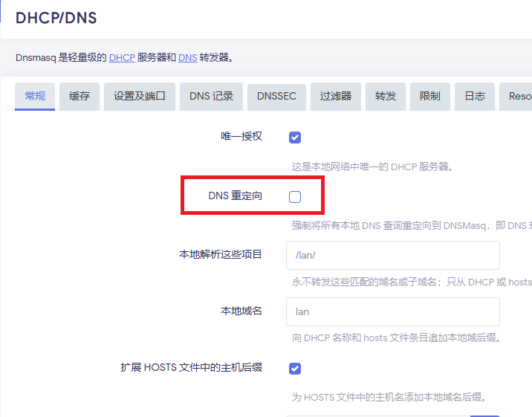The image size is (532, 417).
Task: Select the 转发 tab
Action: 386,96
